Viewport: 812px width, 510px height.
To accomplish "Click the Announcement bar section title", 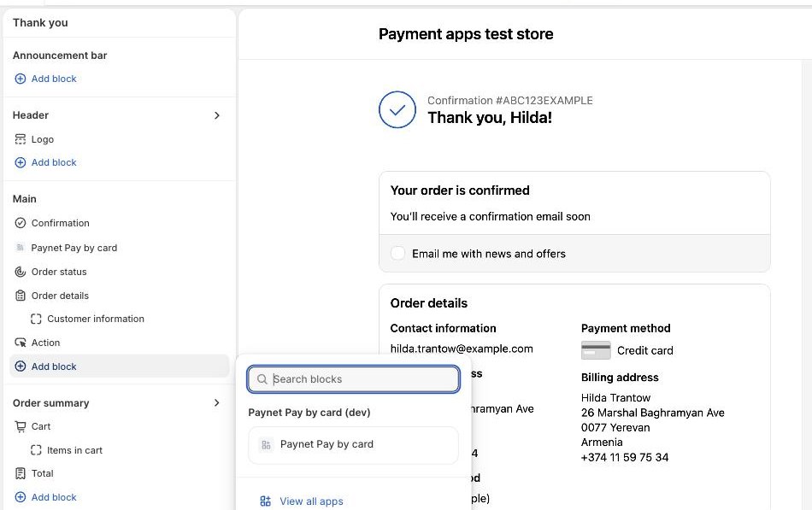I will pos(60,56).
